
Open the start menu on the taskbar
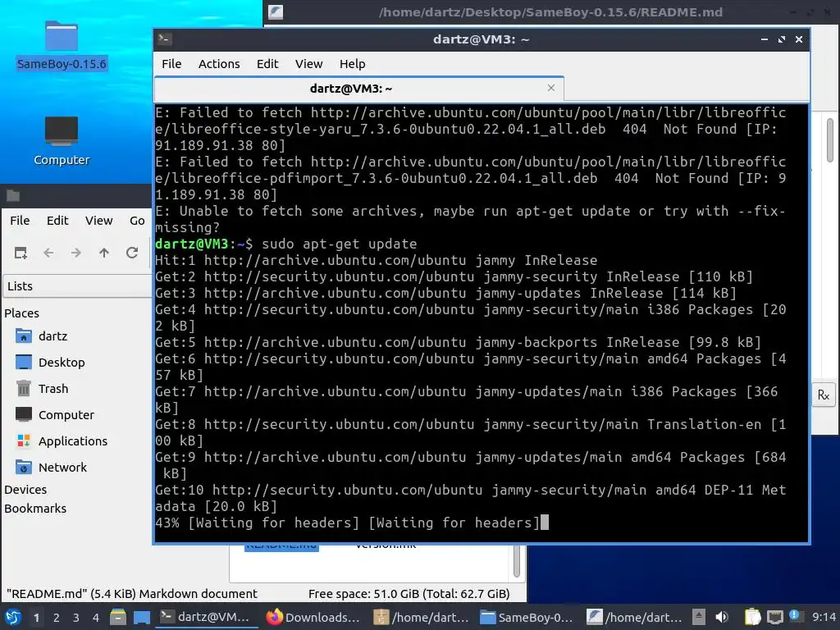click(13, 617)
